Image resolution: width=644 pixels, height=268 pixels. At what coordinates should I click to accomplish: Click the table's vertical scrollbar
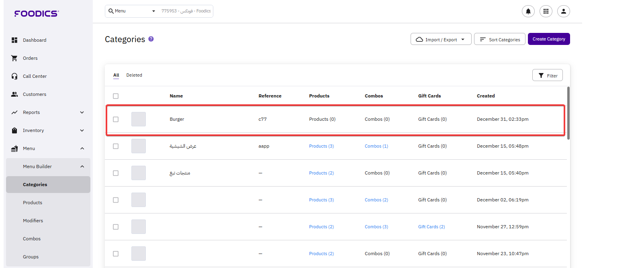[568, 113]
